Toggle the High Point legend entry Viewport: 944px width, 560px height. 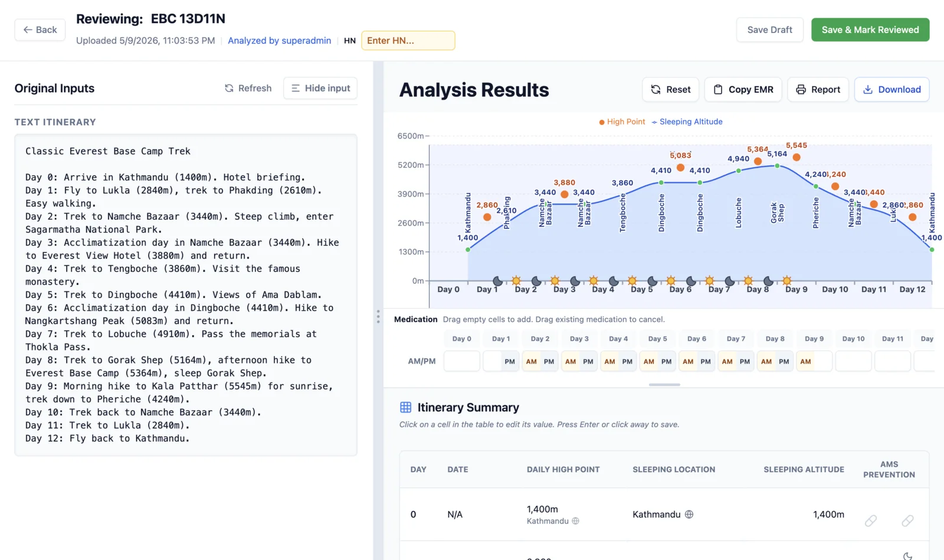click(x=622, y=122)
